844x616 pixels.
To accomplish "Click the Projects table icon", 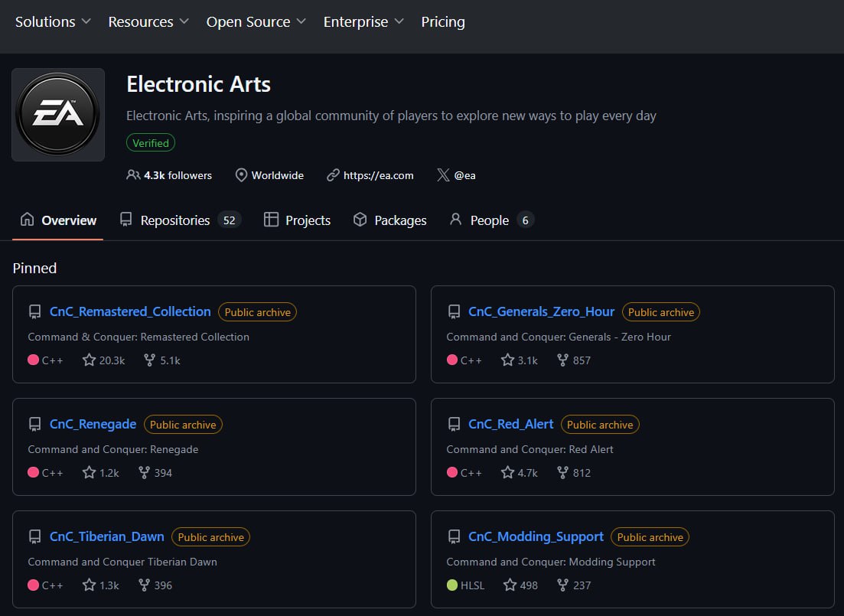I will [x=272, y=219].
